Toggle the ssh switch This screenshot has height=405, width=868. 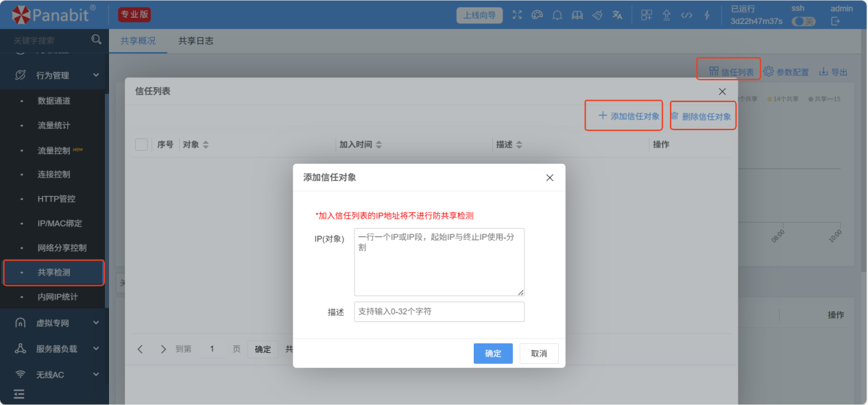803,21
